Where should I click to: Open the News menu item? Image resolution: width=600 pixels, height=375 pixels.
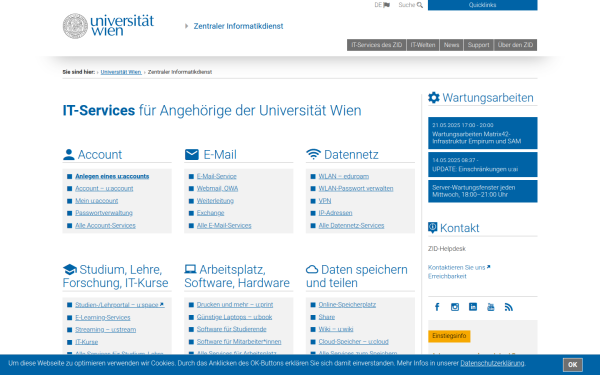[452, 45]
